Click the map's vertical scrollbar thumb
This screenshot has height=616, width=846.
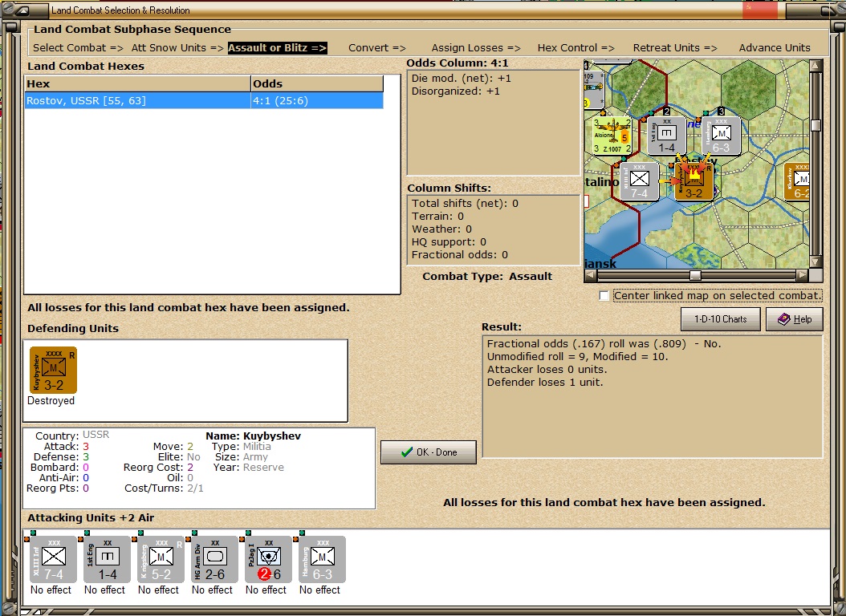click(815, 125)
